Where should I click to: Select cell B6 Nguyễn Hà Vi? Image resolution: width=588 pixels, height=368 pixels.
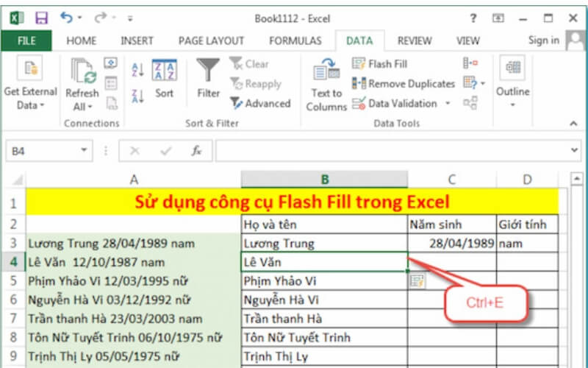tap(324, 300)
